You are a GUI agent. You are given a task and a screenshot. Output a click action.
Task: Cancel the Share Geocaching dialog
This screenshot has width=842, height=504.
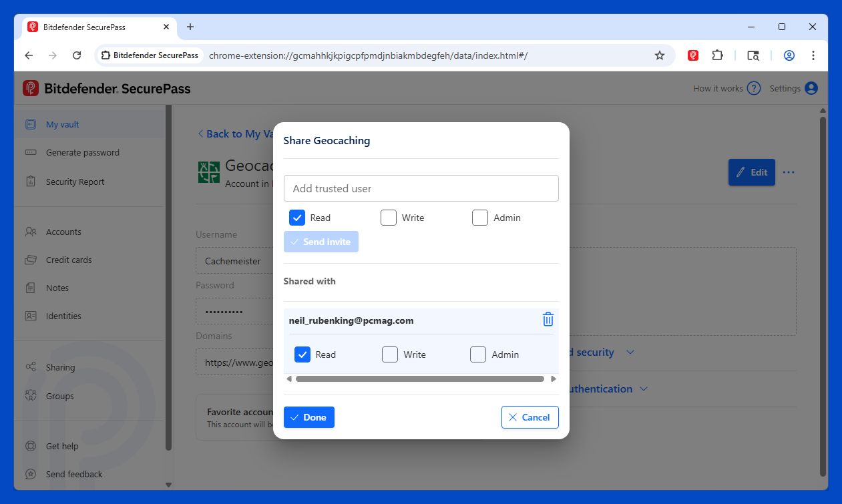coord(530,417)
